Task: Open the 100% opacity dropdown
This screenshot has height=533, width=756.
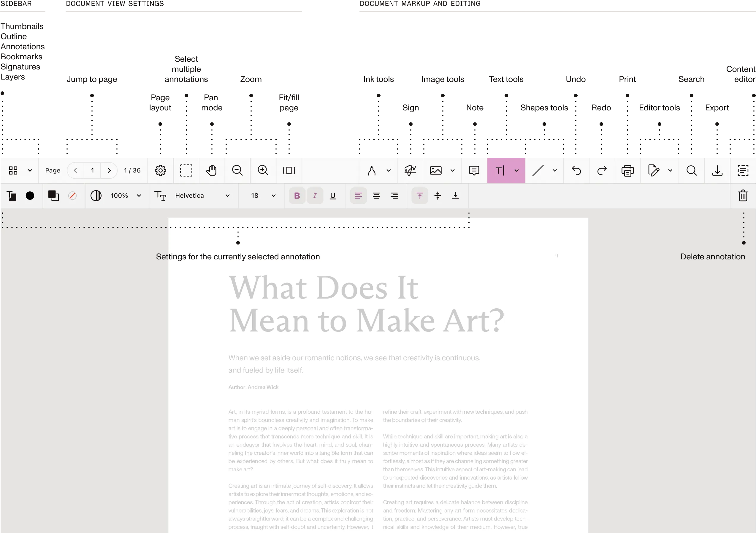Action: click(x=126, y=196)
